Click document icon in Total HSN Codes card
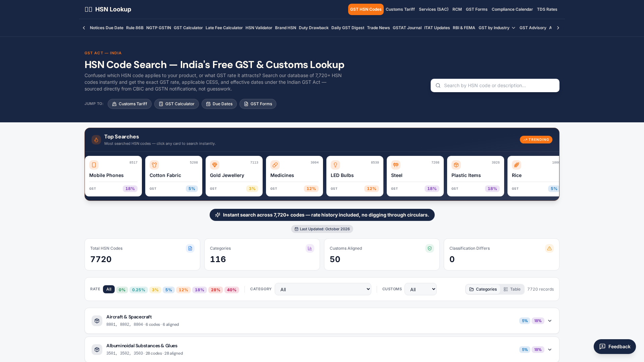The width and height of the screenshot is (644, 362). pyautogui.click(x=190, y=248)
